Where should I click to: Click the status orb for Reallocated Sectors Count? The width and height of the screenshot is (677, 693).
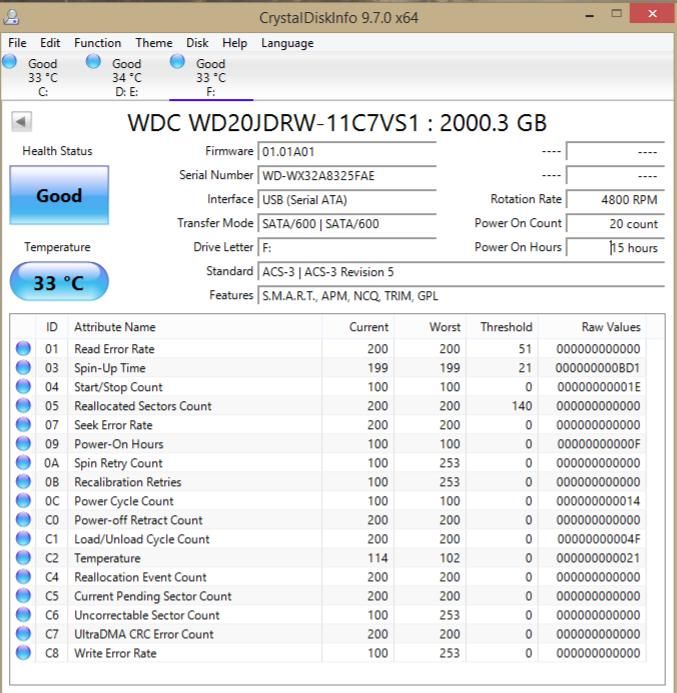coord(23,405)
